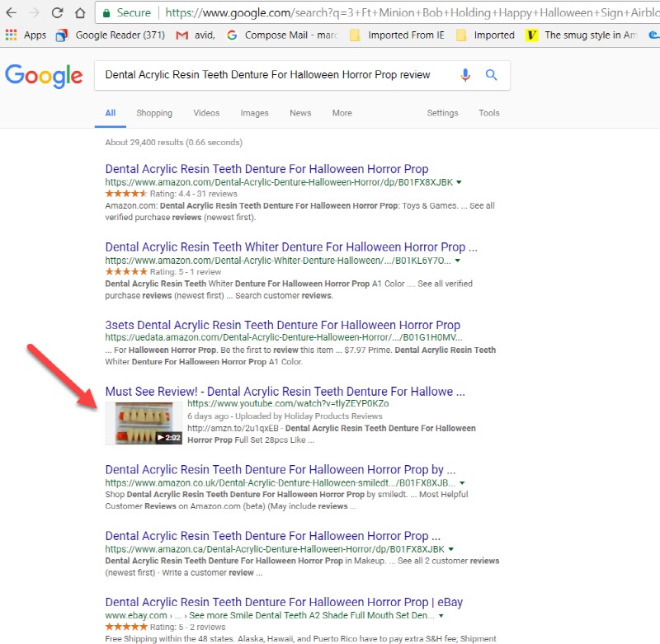Click the browser address bar URL

[x=412, y=12]
